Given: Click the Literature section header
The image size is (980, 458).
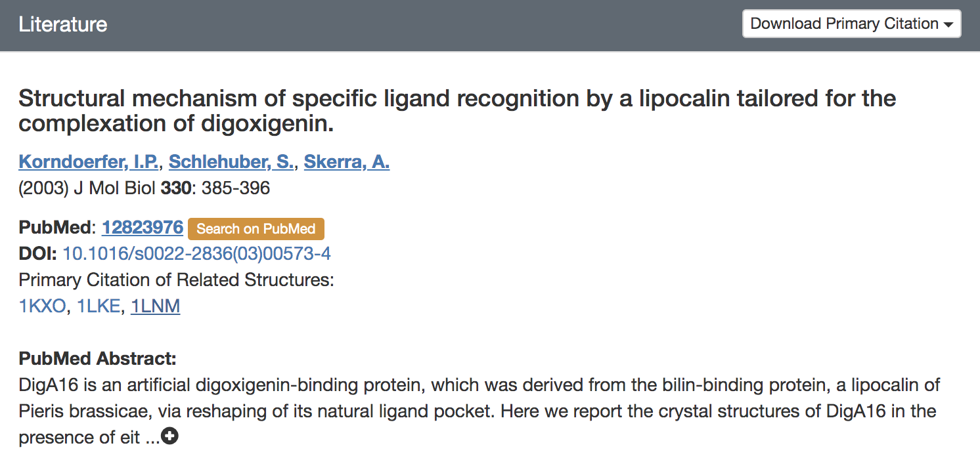Looking at the screenshot, I should [x=63, y=24].
